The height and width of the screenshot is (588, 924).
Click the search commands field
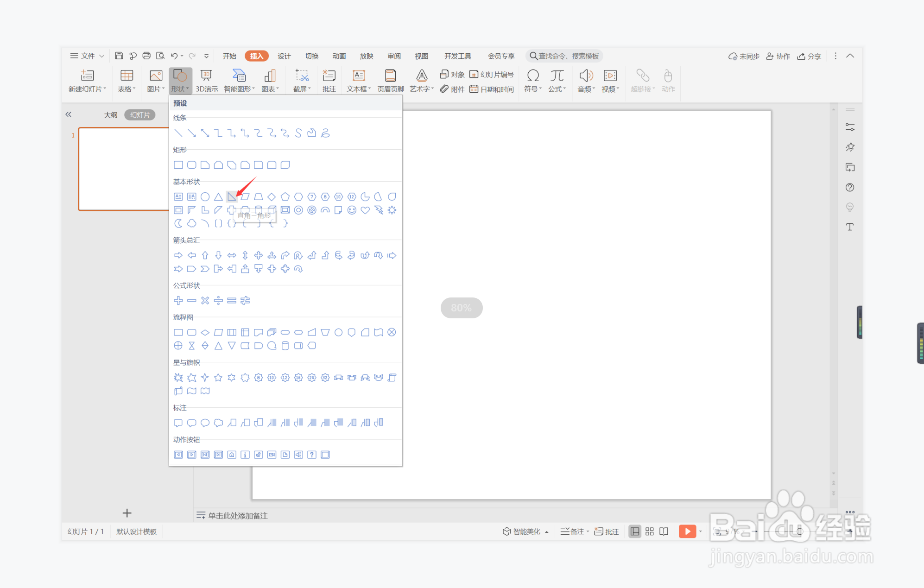coord(564,56)
